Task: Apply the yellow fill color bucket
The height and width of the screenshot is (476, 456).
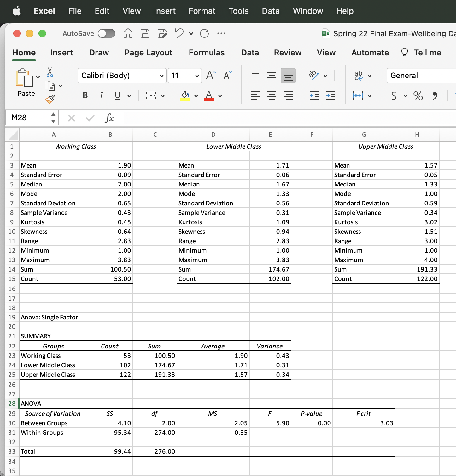Action: 185,95
